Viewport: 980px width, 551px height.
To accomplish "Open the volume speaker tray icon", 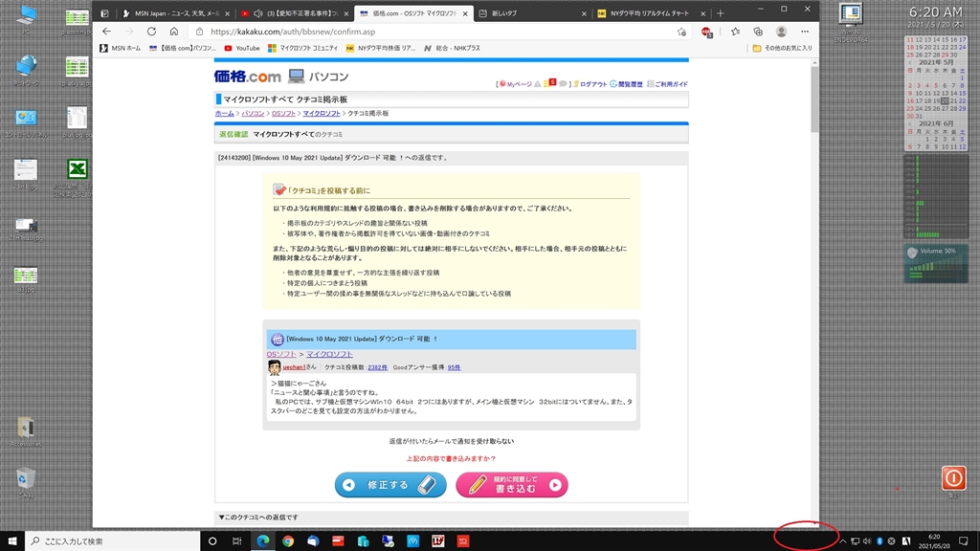I will (x=867, y=541).
